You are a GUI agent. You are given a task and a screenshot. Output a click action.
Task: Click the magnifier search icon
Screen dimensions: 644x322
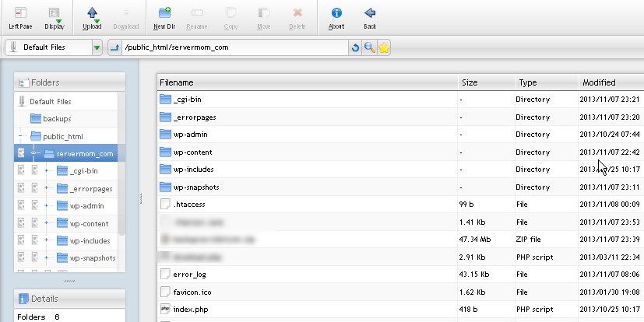(x=370, y=48)
